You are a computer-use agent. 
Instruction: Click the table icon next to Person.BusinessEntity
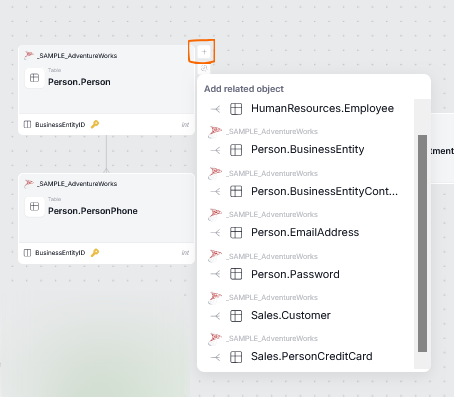pyautogui.click(x=236, y=150)
